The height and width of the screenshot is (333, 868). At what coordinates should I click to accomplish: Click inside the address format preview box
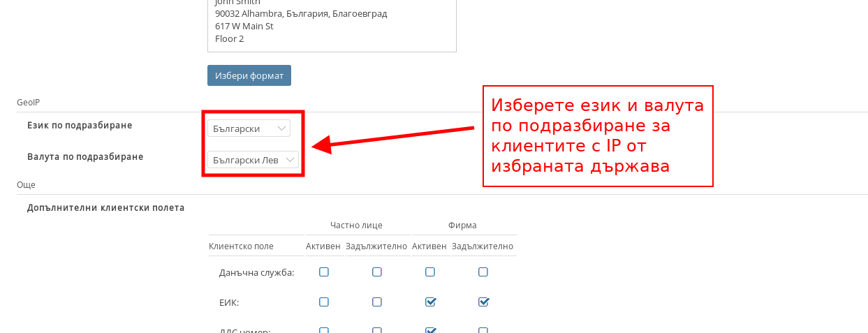[332, 24]
